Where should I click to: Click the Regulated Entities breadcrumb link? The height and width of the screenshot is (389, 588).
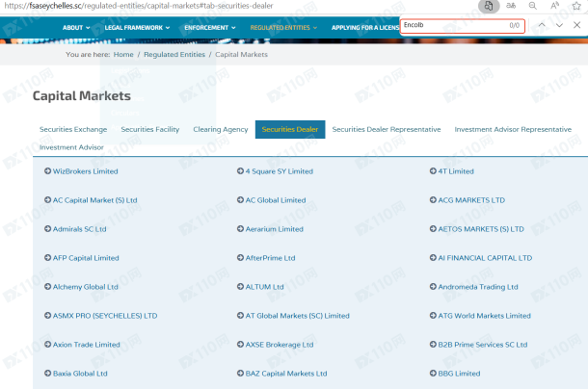coord(174,54)
